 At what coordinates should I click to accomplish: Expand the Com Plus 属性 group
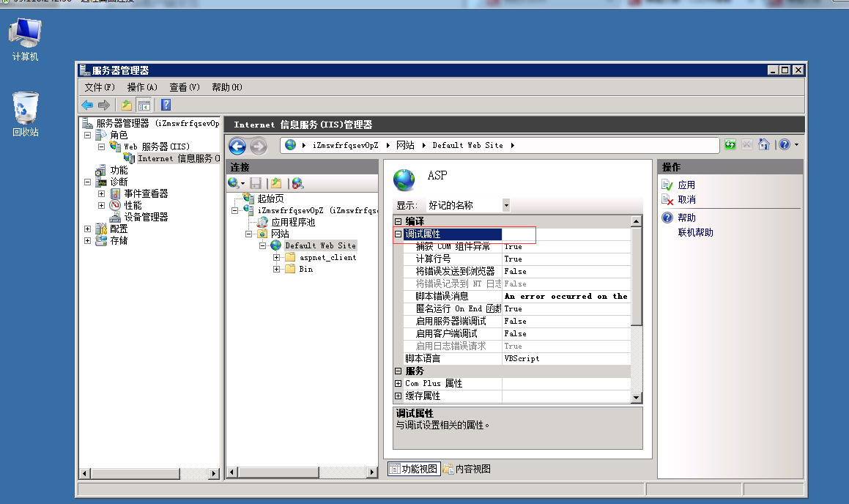click(398, 383)
